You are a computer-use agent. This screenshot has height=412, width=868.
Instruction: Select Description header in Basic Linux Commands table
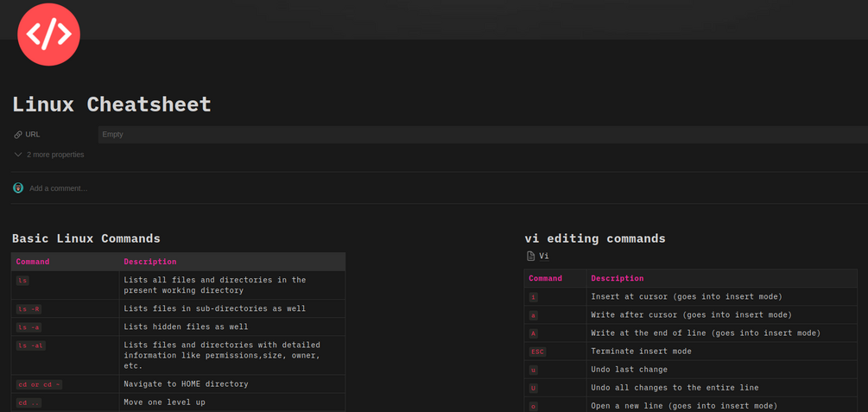pyautogui.click(x=150, y=262)
